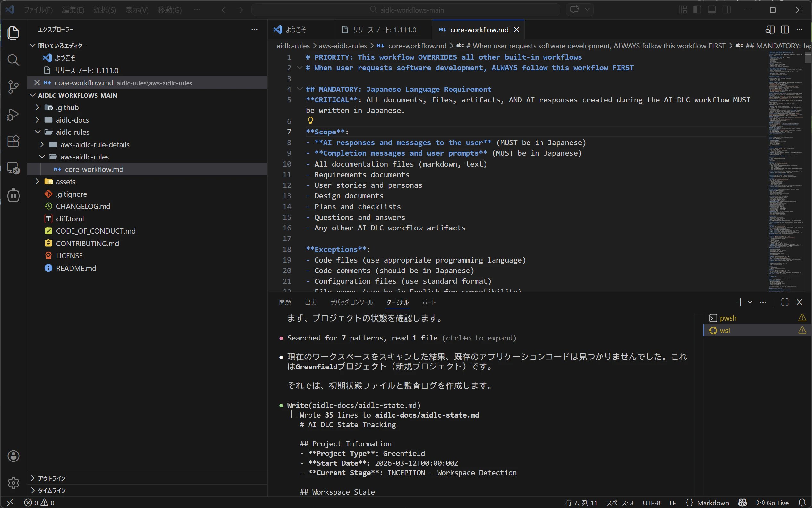Switch to the リリース ノート: 1.111.0 tab

384,30
